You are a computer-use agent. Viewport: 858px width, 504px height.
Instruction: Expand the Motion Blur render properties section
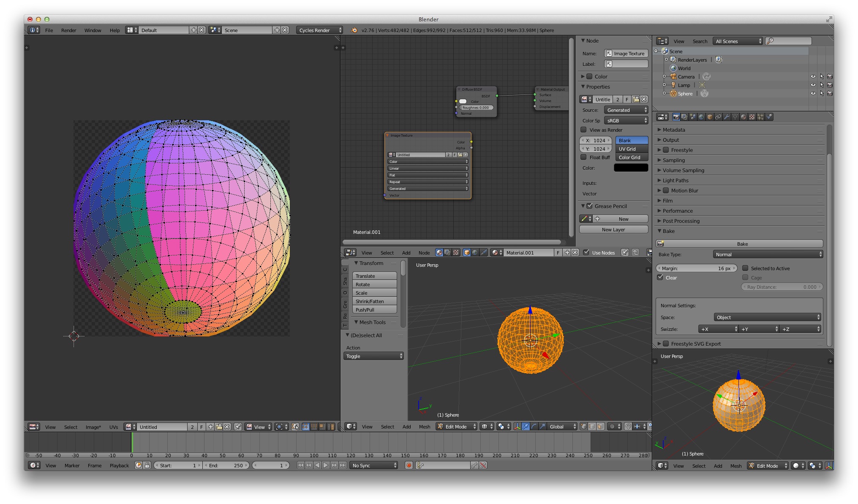(x=660, y=190)
